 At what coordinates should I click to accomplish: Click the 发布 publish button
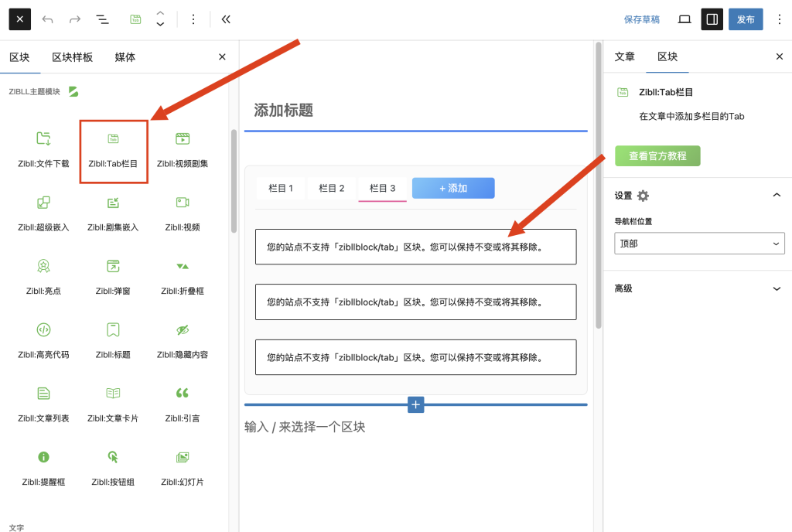tap(746, 19)
